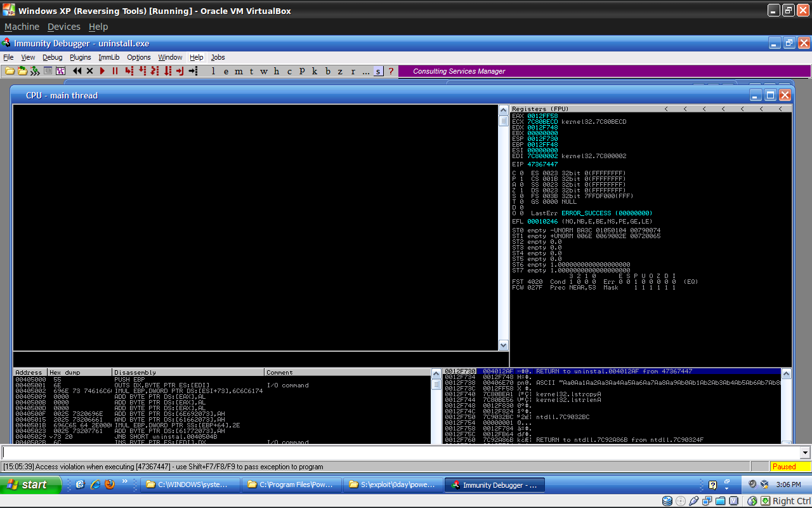Show breakpoints with 'b' toolbar button
This screenshot has height=508, width=812.
[328, 71]
